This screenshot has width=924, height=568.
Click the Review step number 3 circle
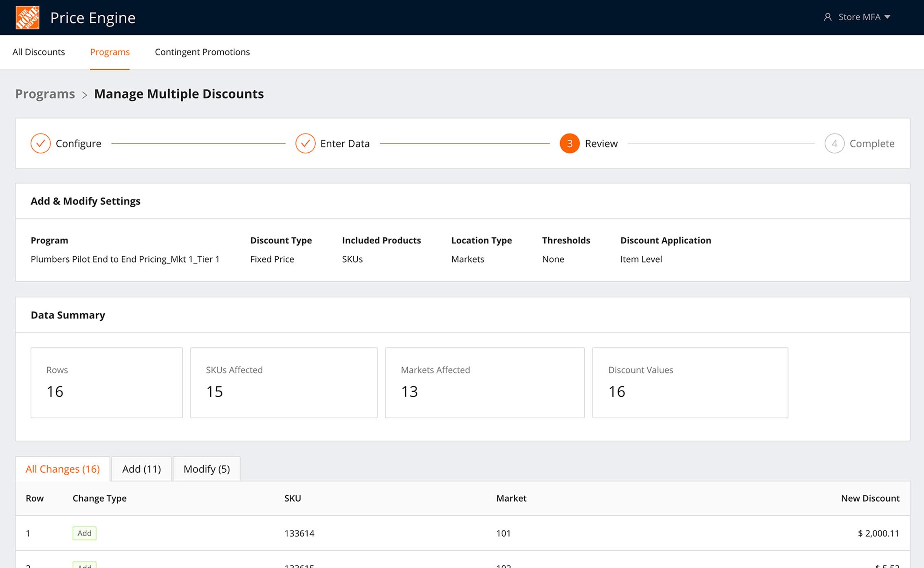(570, 143)
